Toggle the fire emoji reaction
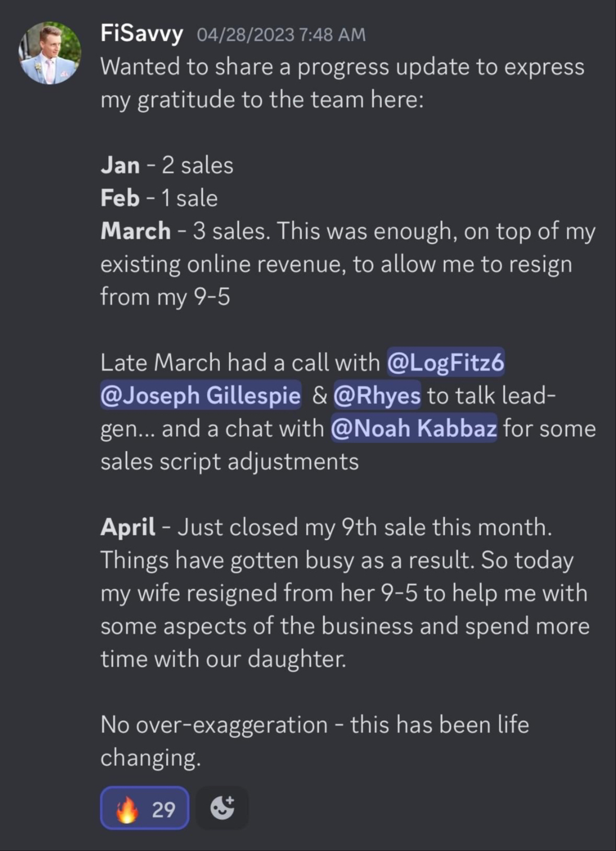616x851 pixels. point(127,808)
